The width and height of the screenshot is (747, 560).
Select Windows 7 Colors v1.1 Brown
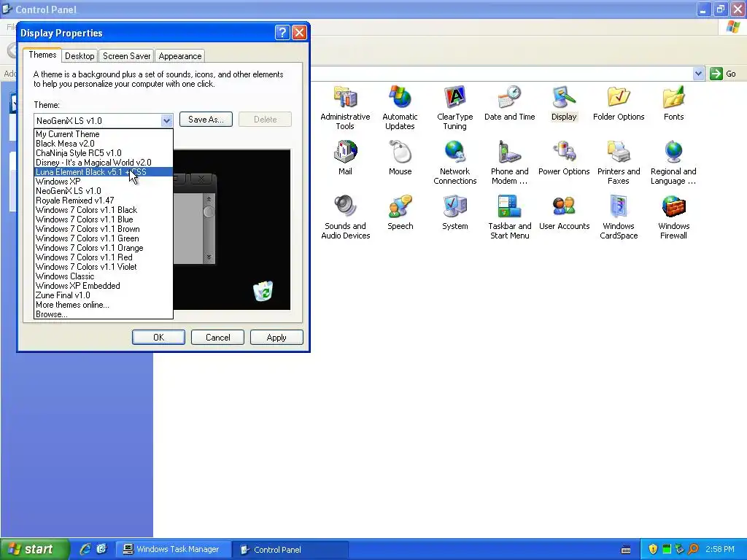[x=104, y=229]
